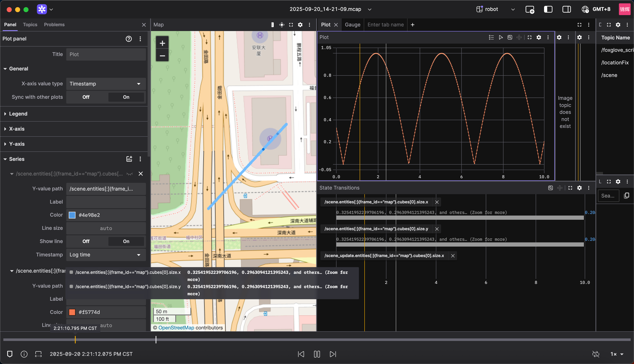Click the playback timeline scrubber bar
This screenshot has width=634, height=364.
tap(317, 339)
